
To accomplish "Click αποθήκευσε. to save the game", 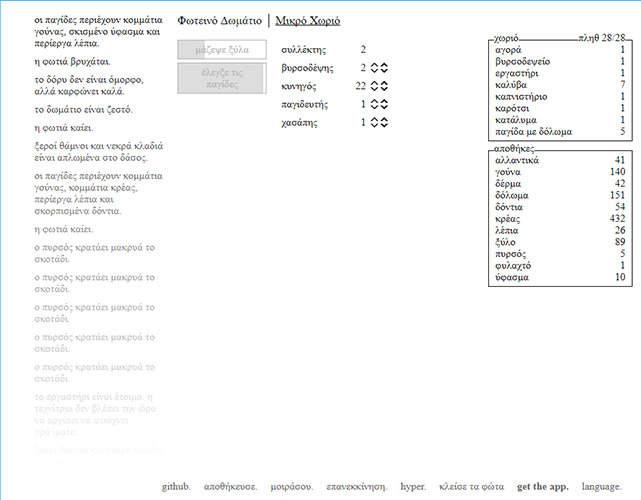I will point(230,487).
